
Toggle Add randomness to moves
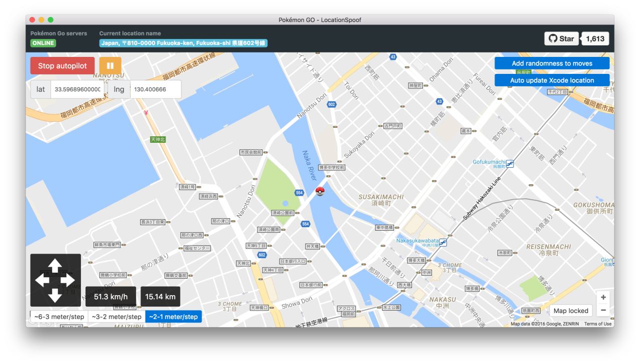552,63
